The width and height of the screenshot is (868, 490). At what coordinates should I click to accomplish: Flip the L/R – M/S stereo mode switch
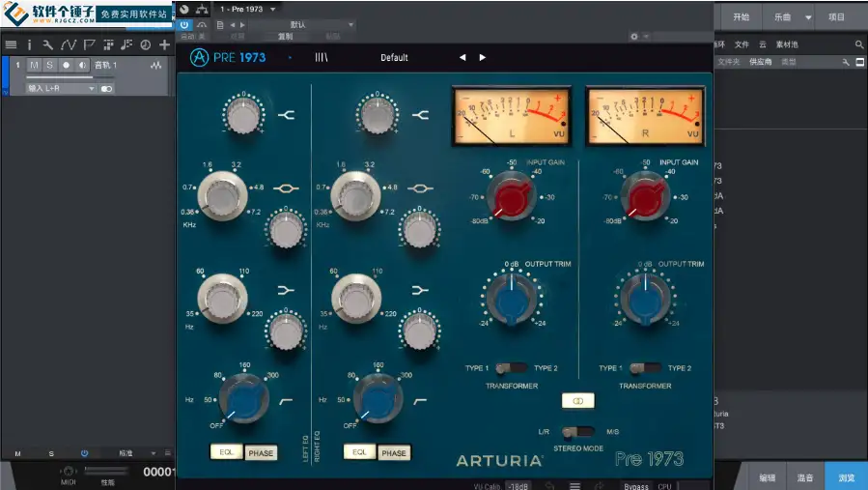click(x=578, y=432)
